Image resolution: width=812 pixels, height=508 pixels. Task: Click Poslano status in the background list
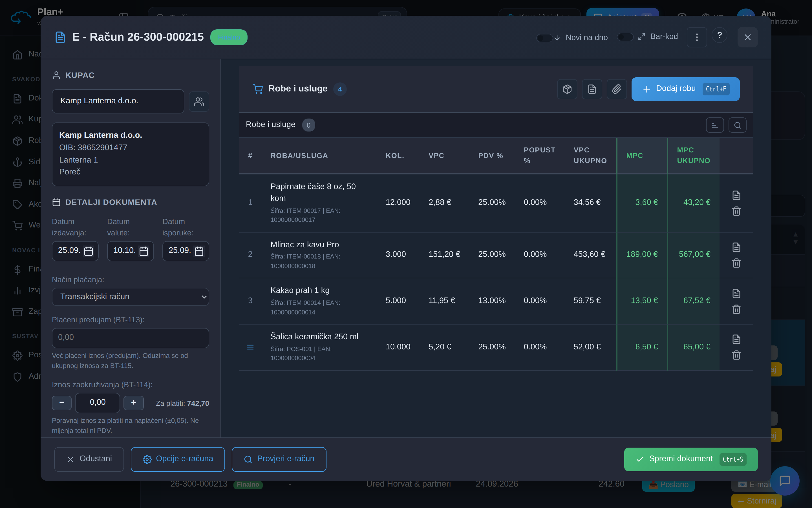668,485
